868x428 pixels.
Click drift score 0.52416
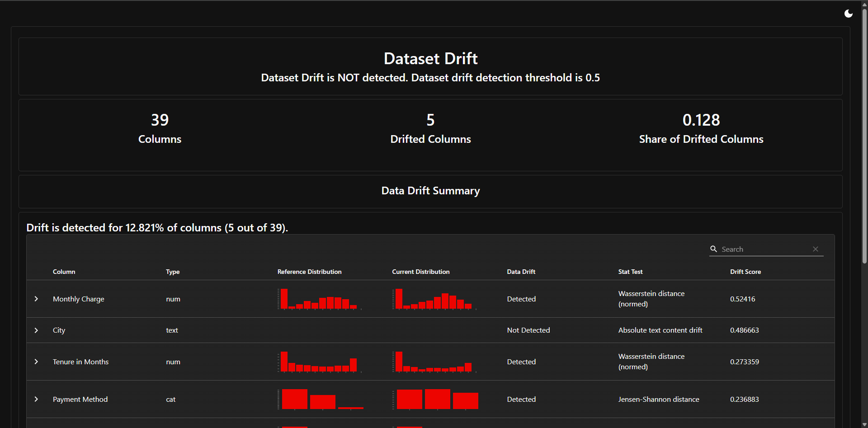point(743,299)
